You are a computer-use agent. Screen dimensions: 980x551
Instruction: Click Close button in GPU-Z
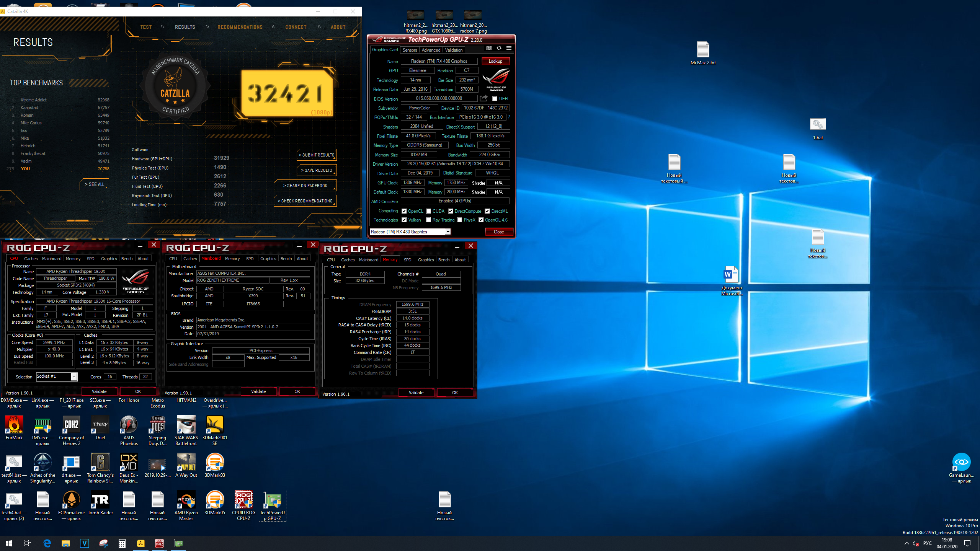click(499, 232)
